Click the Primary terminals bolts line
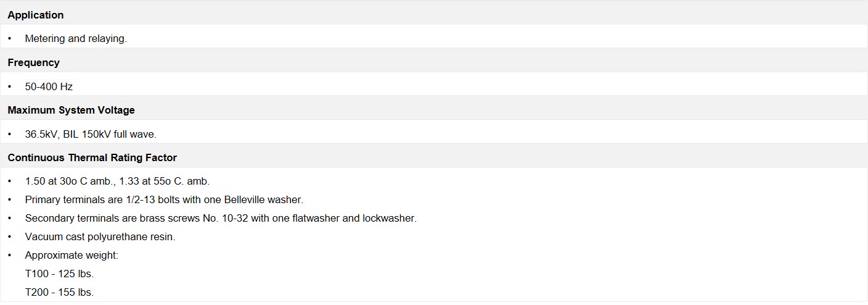This screenshot has width=868, height=305. pos(164,200)
